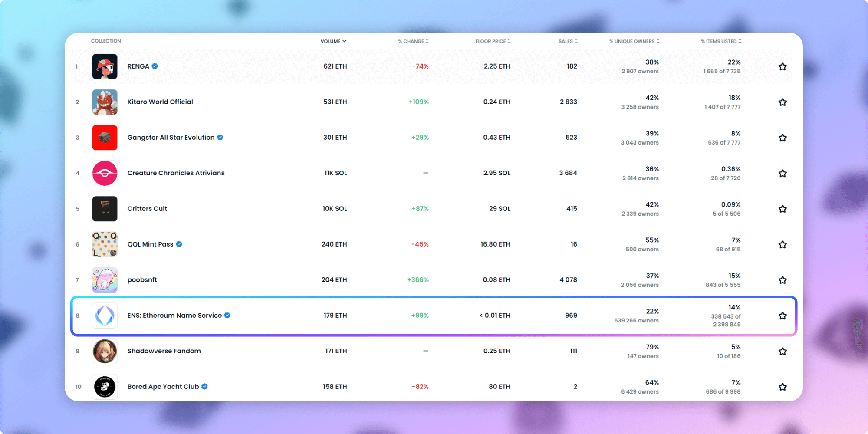
Task: Select poobsnft change value +366%
Action: (418, 280)
